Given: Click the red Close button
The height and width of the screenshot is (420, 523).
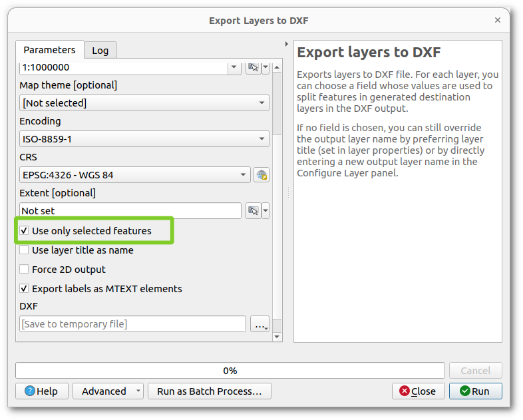Looking at the screenshot, I should coord(418,391).
